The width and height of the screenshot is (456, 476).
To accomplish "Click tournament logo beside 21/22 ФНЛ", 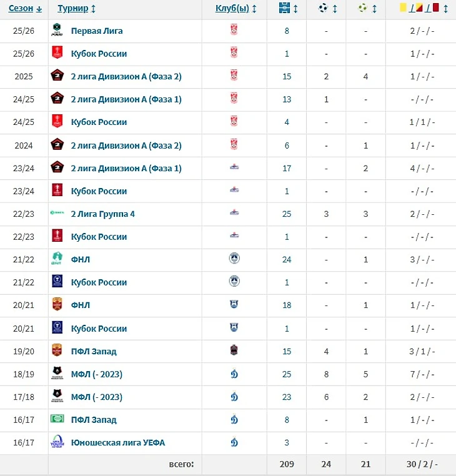I will [x=57, y=259].
